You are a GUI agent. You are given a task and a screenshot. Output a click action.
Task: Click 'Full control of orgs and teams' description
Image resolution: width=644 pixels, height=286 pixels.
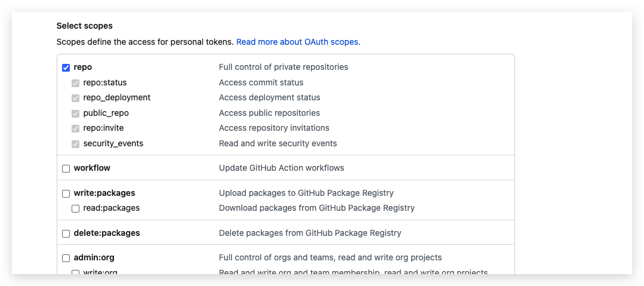[330, 257]
